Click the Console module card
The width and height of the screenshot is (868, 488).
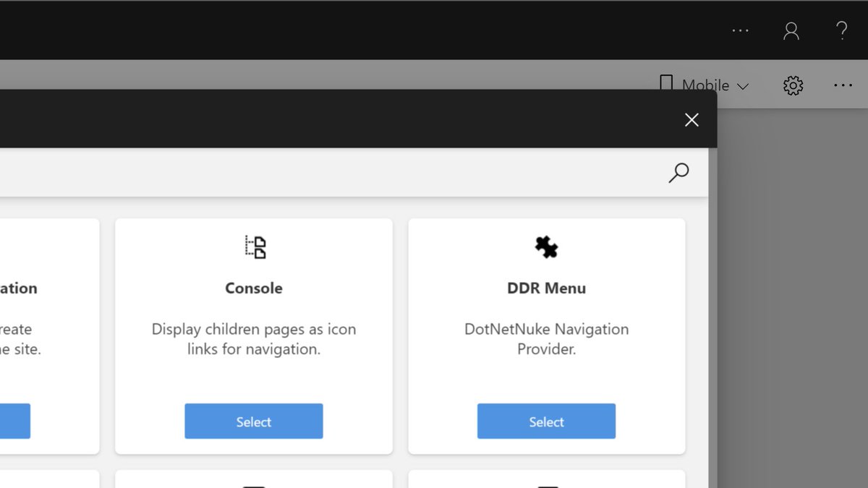pos(253,335)
